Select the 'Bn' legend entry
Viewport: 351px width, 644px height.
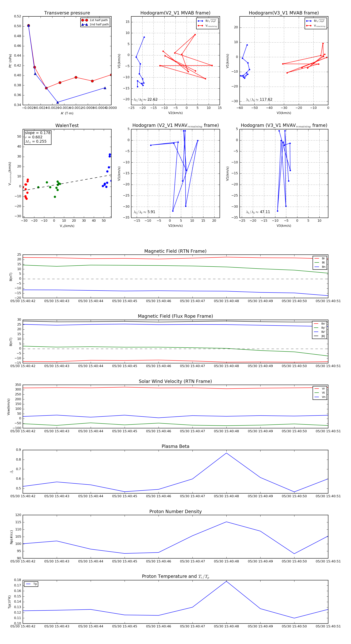tap(320, 267)
